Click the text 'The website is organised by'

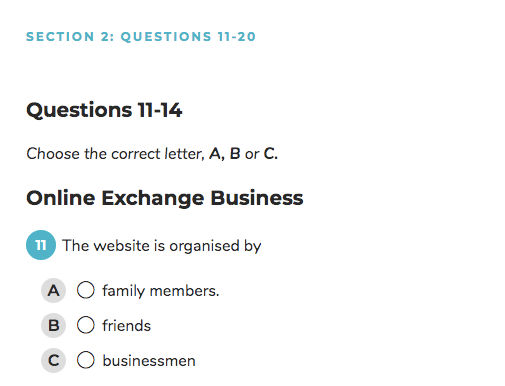[x=162, y=246]
